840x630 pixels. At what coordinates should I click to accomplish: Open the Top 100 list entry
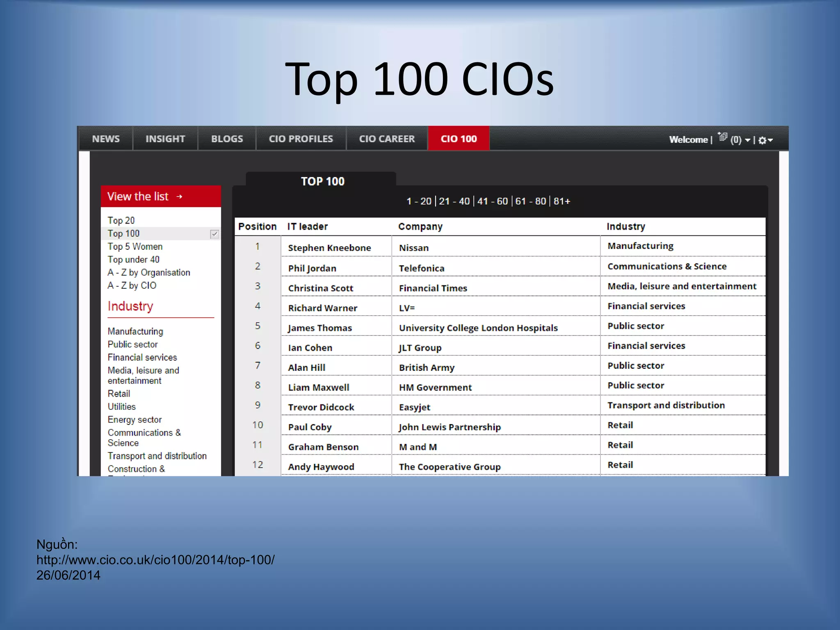pyautogui.click(x=123, y=234)
